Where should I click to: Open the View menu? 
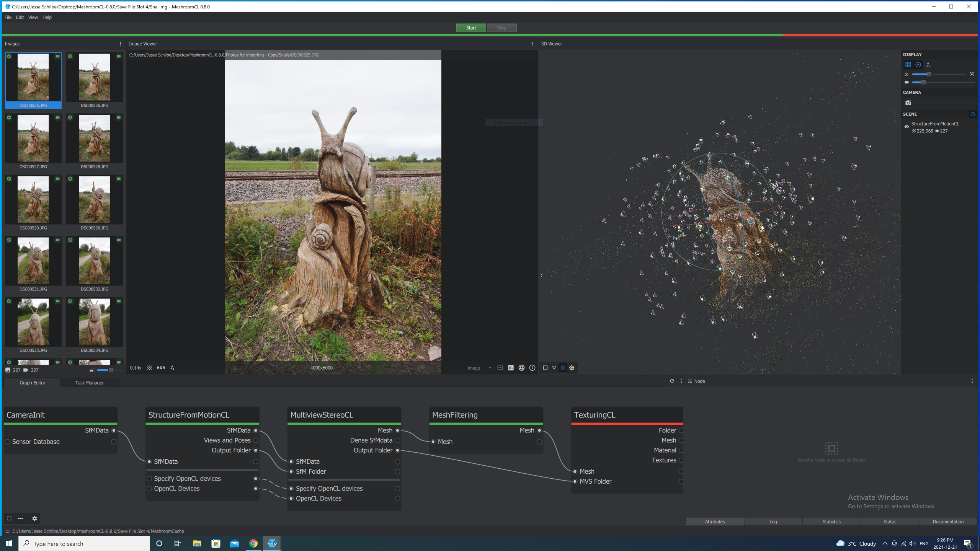(x=33, y=17)
